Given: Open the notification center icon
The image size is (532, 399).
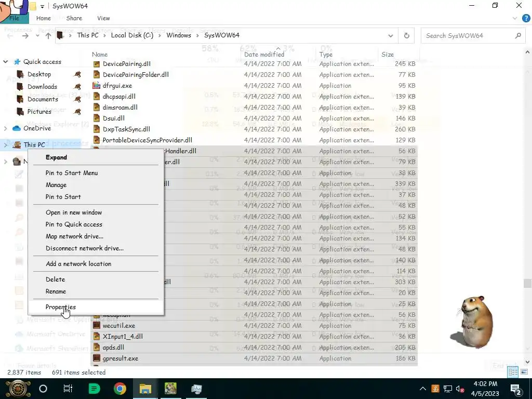Looking at the screenshot, I should 515,389.
